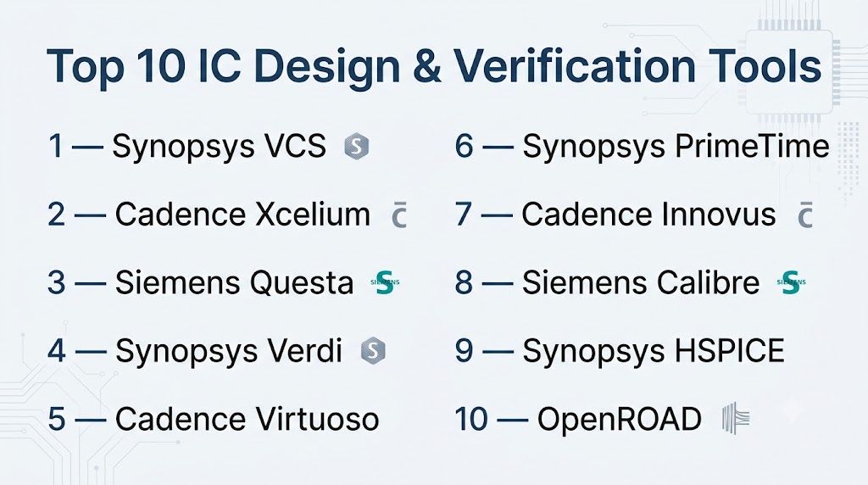Image resolution: width=868 pixels, height=485 pixels.
Task: Open the Synopsys HSPICE item
Action: pos(654,351)
